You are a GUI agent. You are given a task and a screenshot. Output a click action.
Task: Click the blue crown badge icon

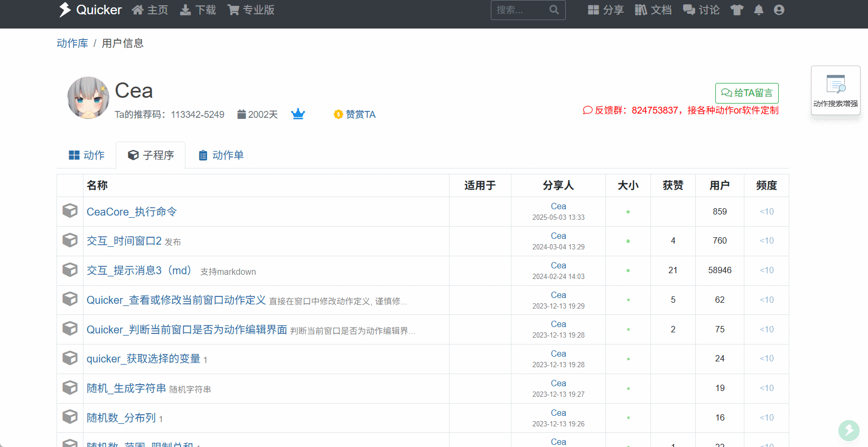point(298,114)
